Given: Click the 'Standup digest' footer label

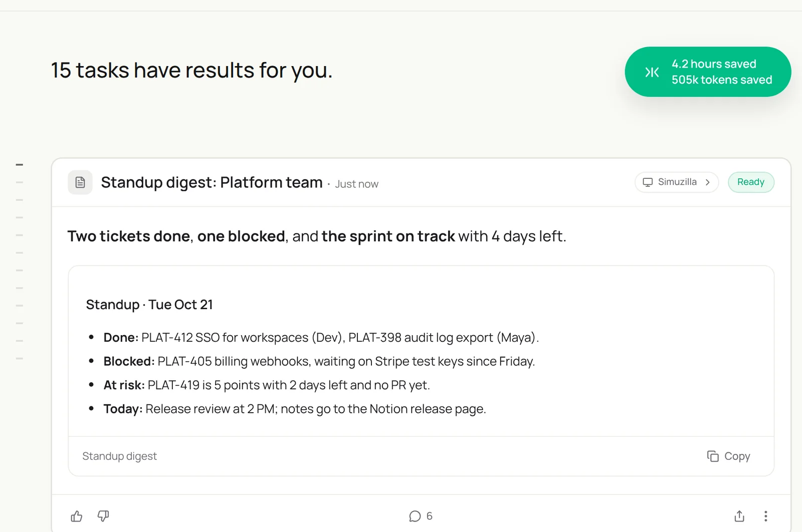Looking at the screenshot, I should coord(119,456).
